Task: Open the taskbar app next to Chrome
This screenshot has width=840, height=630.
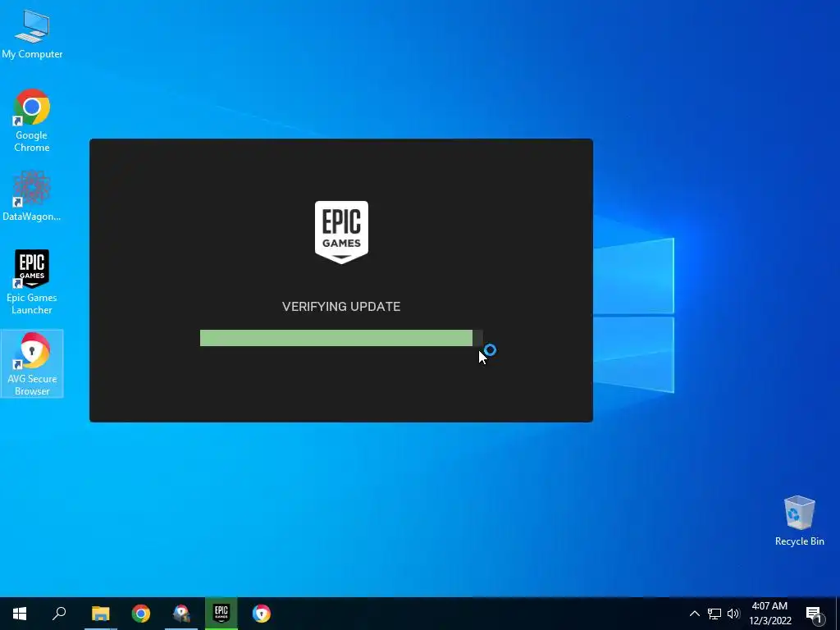Action: point(181,614)
